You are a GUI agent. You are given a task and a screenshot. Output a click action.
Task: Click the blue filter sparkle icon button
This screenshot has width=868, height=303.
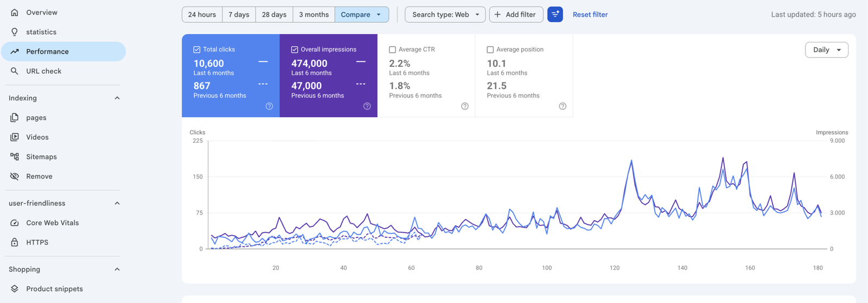coord(555,15)
